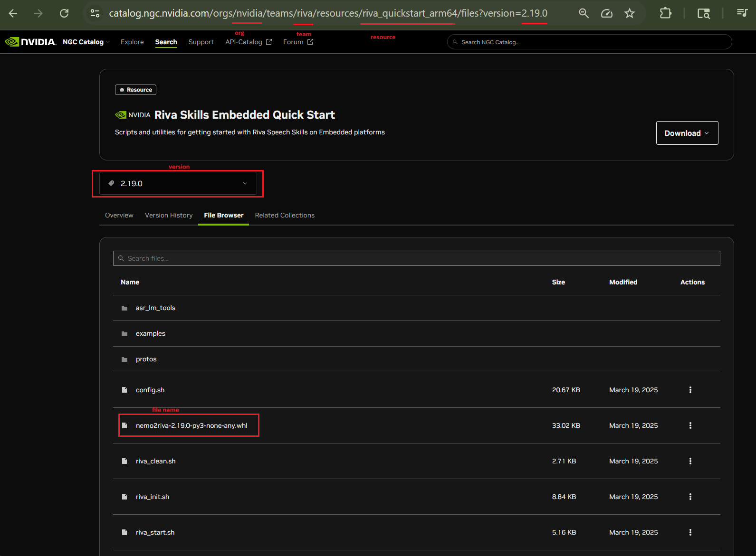Viewport: 756px width, 556px height.
Task: Open the Download dropdown button
Action: tap(687, 133)
